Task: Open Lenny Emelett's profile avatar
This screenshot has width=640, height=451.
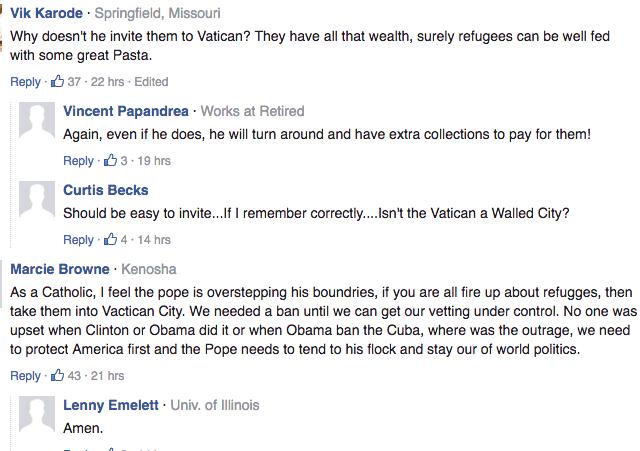Action: coord(37,414)
